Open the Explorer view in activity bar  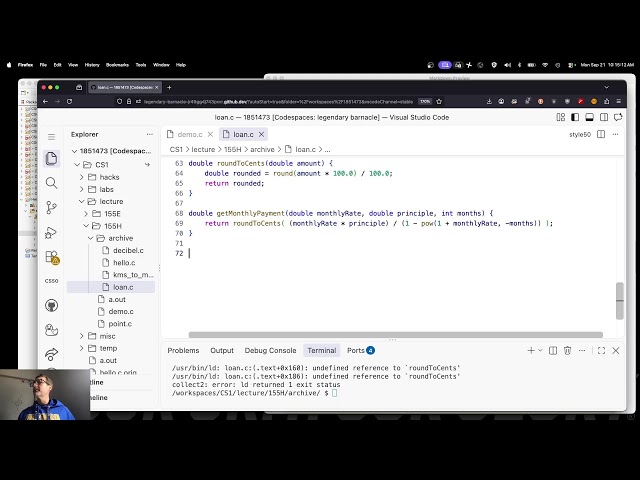point(51,158)
